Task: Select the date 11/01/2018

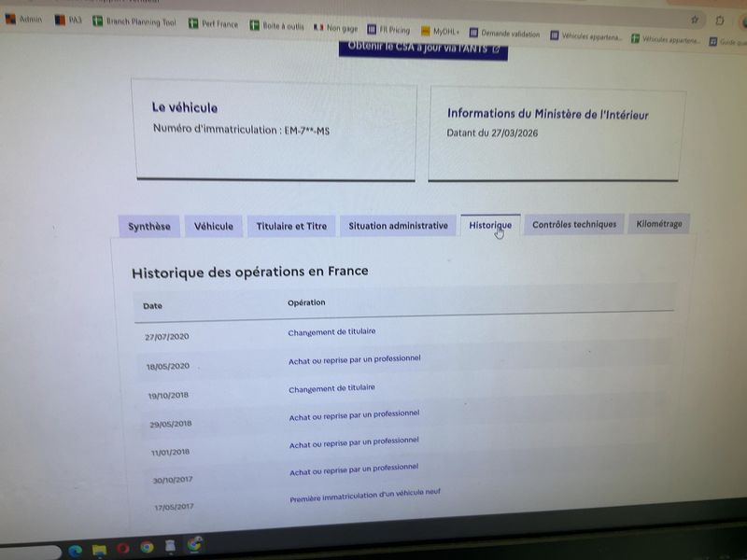Action: pos(170,452)
